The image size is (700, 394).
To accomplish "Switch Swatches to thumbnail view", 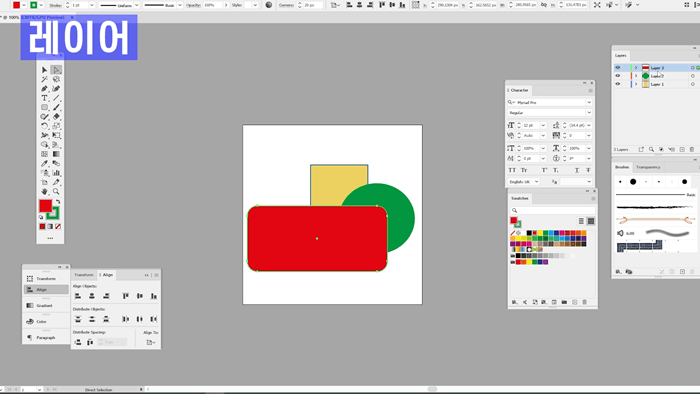I will [591, 221].
